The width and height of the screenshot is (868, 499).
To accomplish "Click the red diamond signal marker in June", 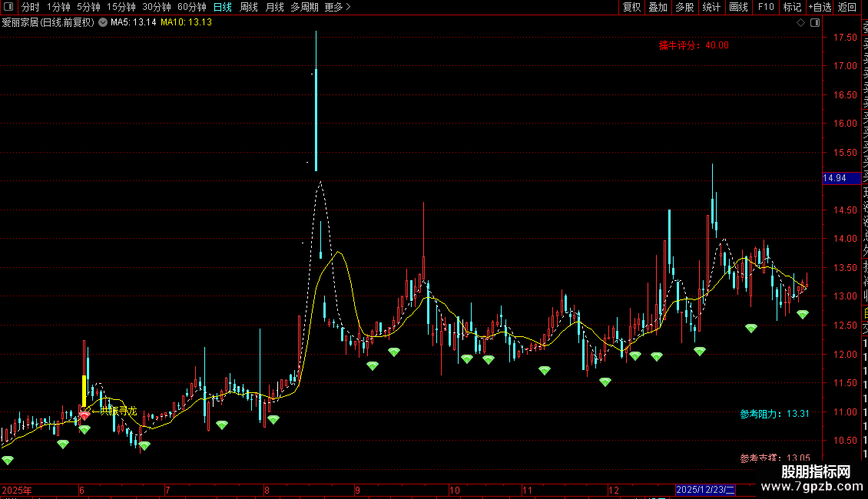I will [84, 415].
